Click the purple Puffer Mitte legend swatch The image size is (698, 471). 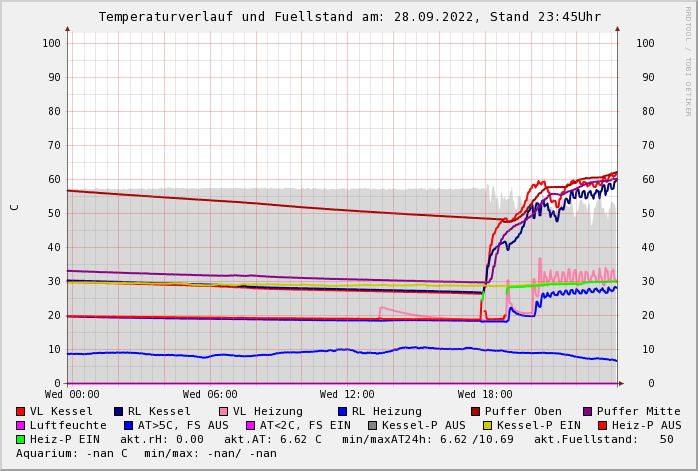tap(587, 411)
